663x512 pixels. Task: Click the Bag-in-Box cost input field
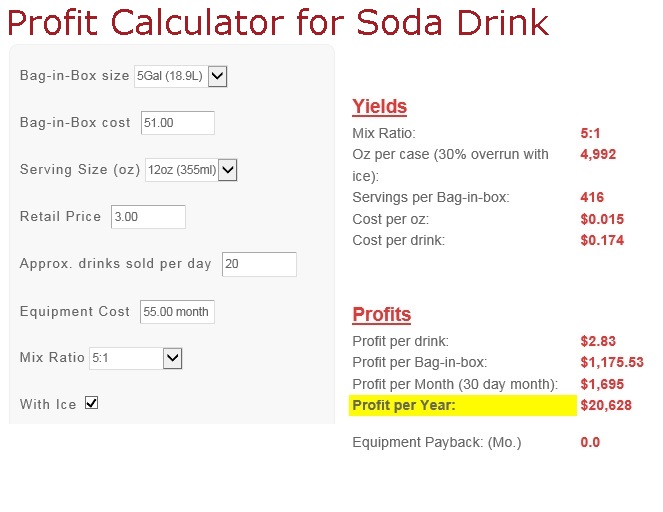click(177, 122)
